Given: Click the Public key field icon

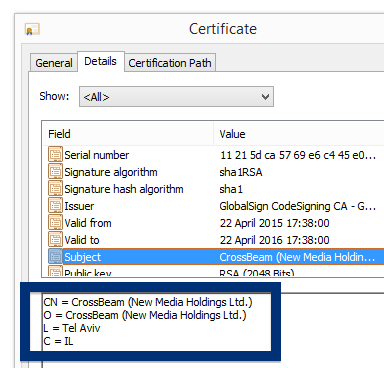Looking at the screenshot, I should coord(55,271).
